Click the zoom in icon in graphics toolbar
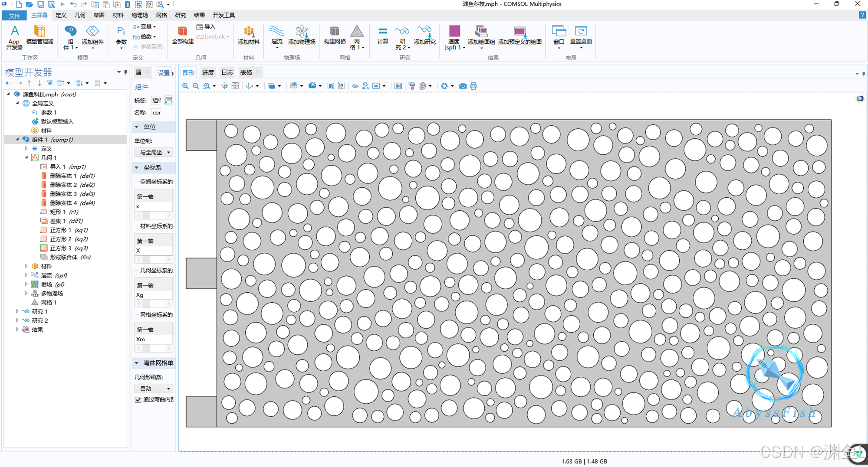 click(185, 86)
